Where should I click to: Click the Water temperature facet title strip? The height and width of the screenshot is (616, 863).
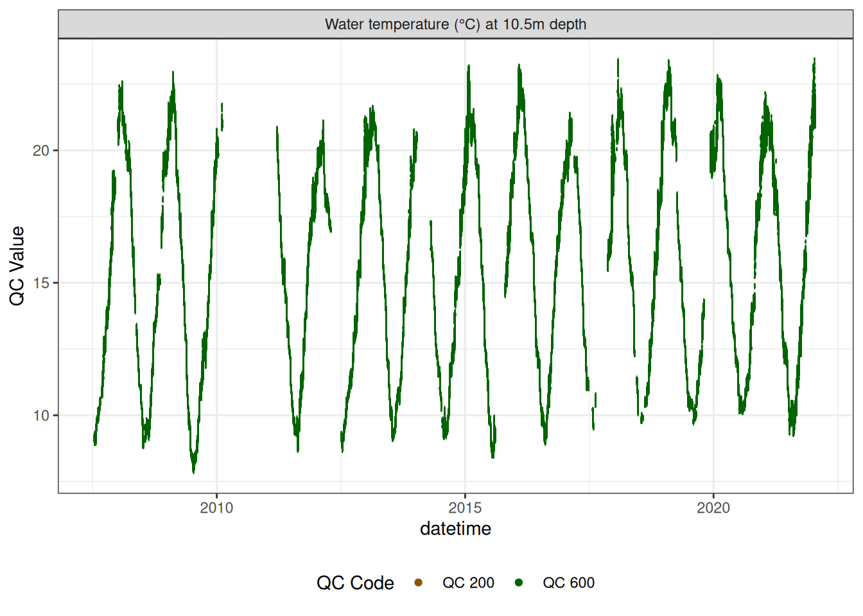[x=455, y=24]
